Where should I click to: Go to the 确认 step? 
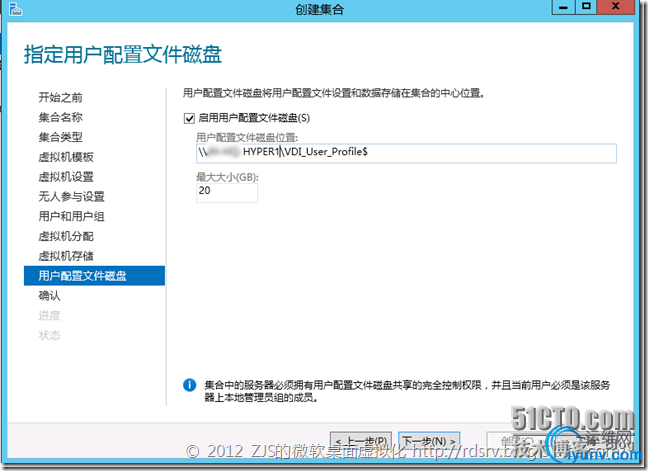(49, 296)
